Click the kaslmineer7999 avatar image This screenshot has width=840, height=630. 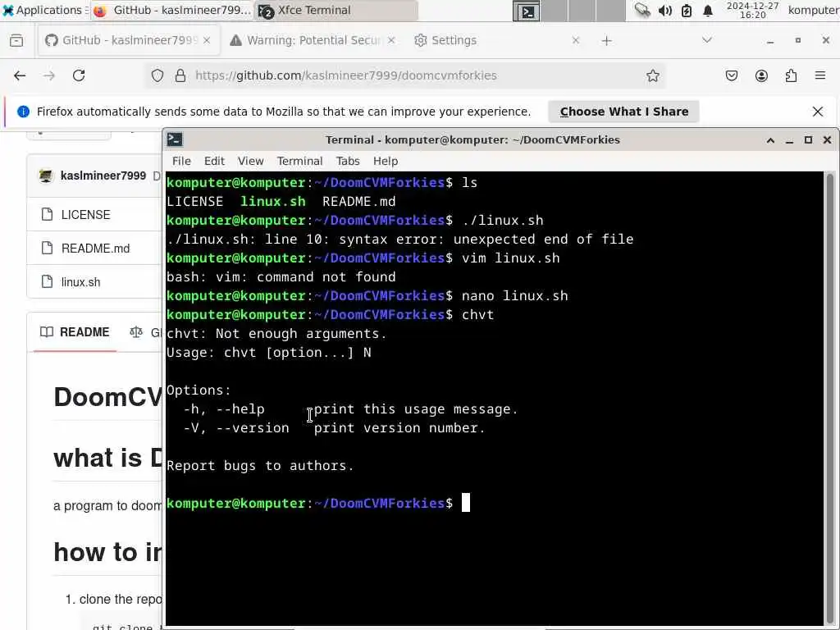click(x=46, y=176)
